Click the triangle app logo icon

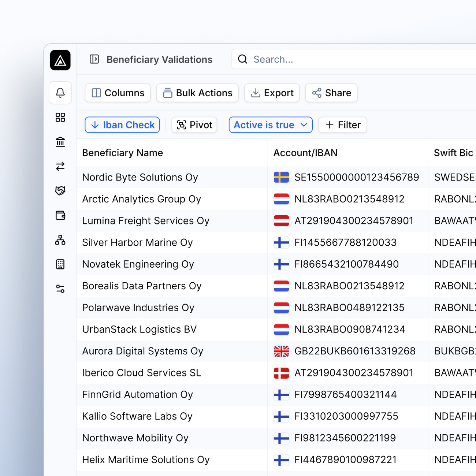(x=60, y=60)
